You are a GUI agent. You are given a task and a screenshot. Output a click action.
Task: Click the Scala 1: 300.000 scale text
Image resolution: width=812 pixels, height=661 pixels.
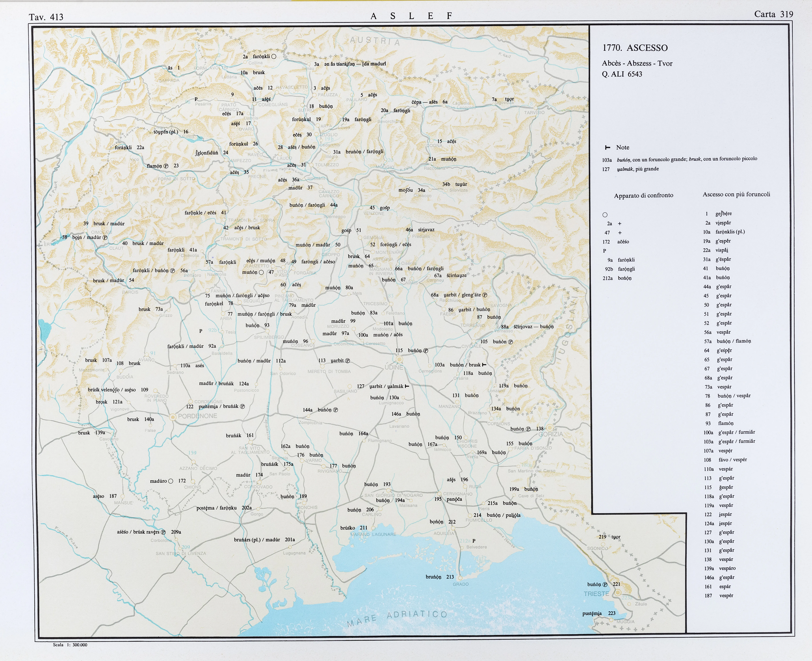[x=70, y=645]
